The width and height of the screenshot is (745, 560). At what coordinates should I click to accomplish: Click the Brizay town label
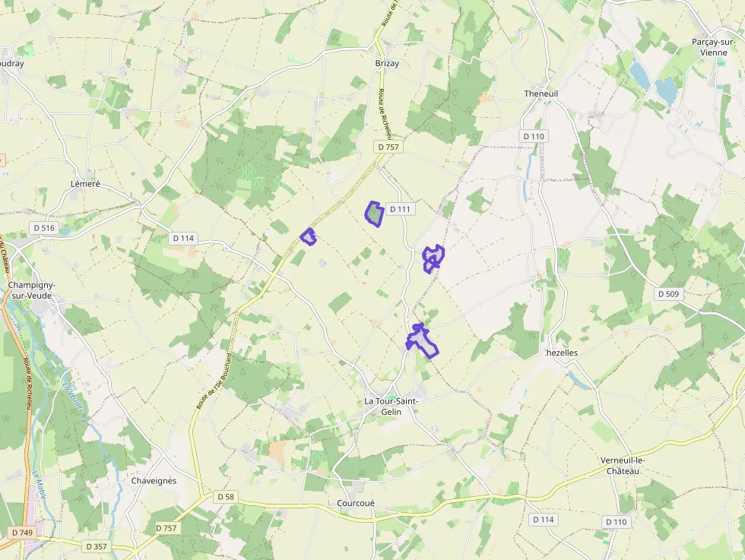[x=387, y=63]
